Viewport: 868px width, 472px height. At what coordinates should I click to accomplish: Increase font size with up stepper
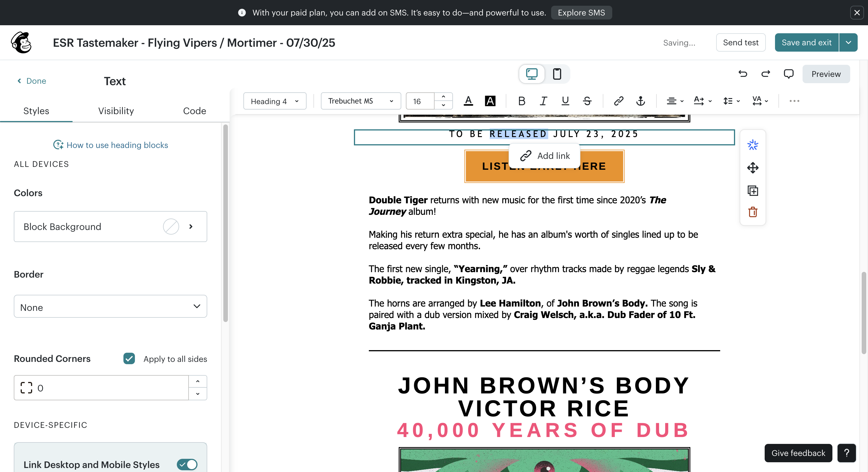443,97
